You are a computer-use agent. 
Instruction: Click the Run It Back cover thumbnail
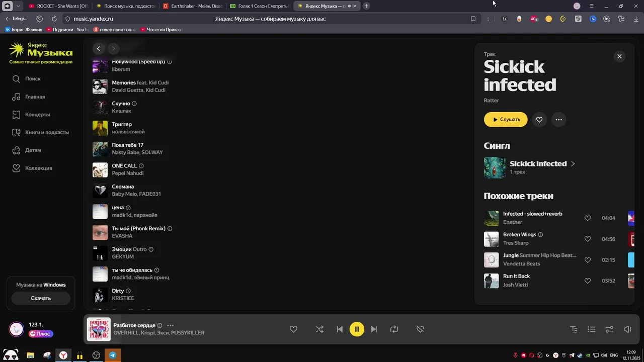(491, 281)
